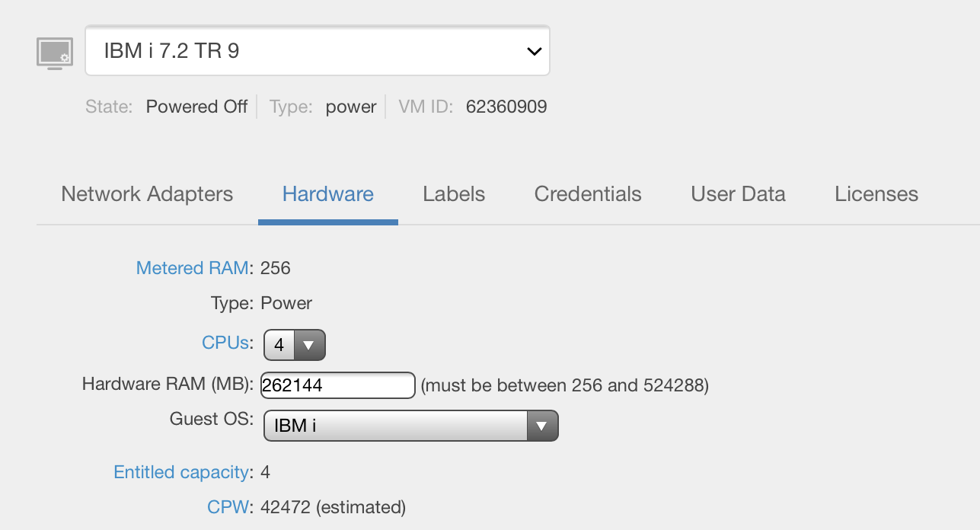Click the CPW link
Screen dimensions: 980x530
point(228,507)
